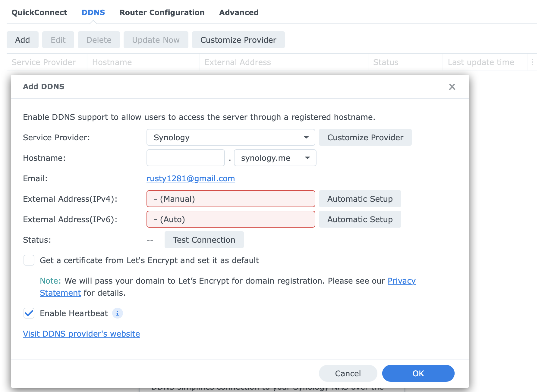Click Automatic Setup for External Address IPv6

[360, 219]
